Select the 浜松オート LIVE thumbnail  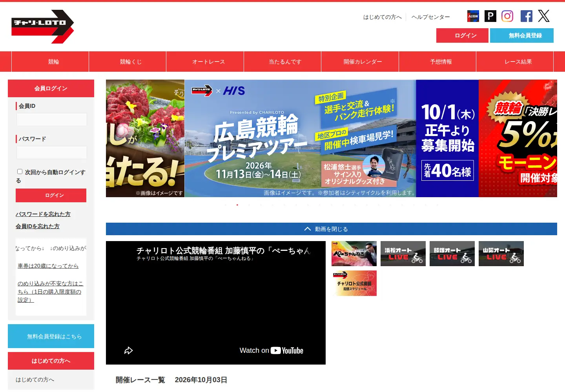(403, 254)
